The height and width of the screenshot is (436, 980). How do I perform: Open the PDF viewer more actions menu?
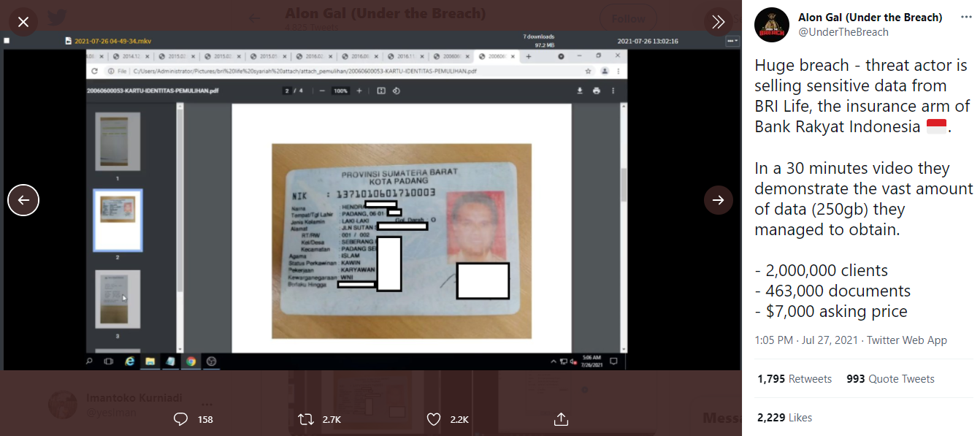(x=615, y=91)
